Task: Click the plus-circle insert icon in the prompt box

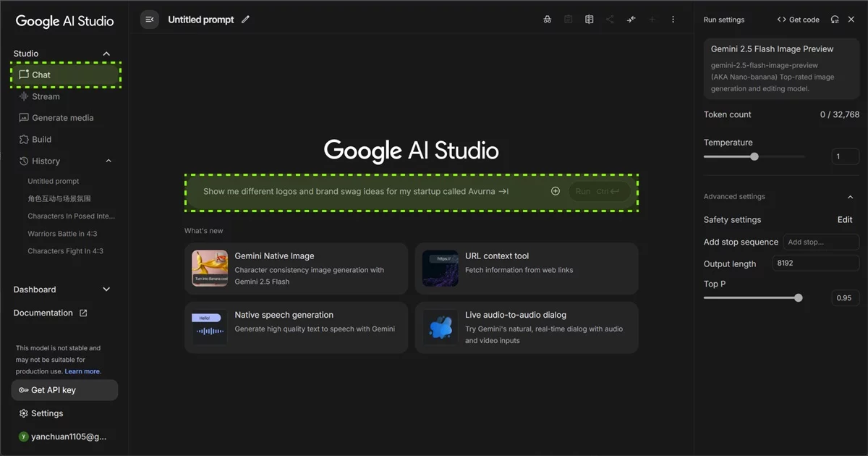Action: [x=556, y=191]
